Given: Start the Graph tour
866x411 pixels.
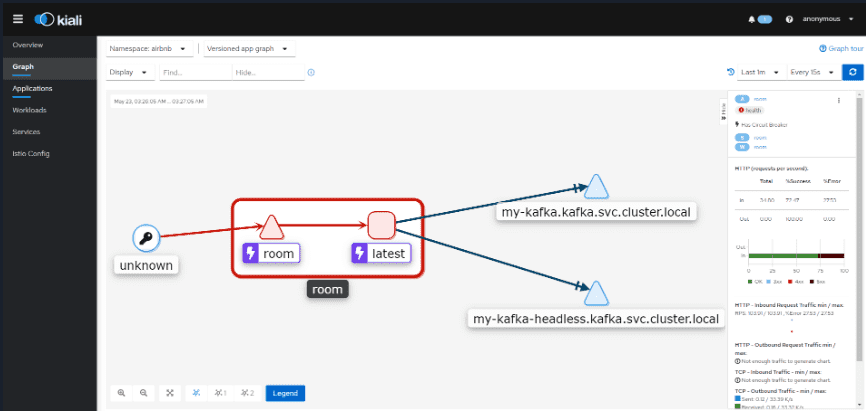Looking at the screenshot, I should click(x=842, y=49).
